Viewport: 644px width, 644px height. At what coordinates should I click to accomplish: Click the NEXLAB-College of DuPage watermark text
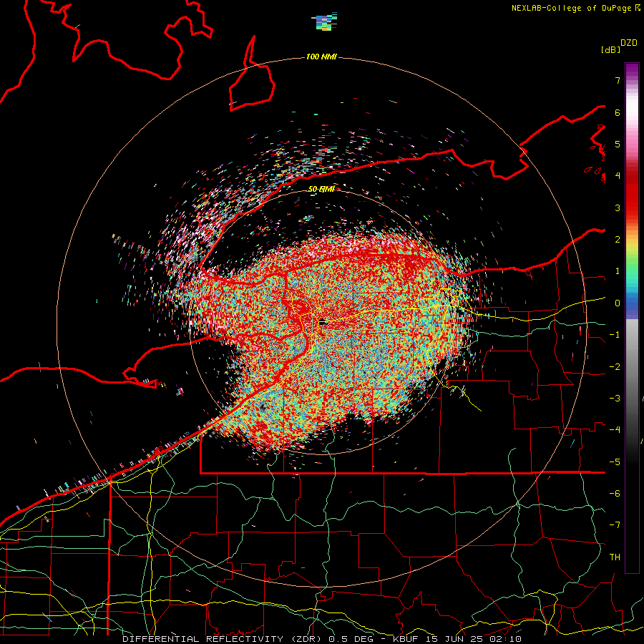575,8
